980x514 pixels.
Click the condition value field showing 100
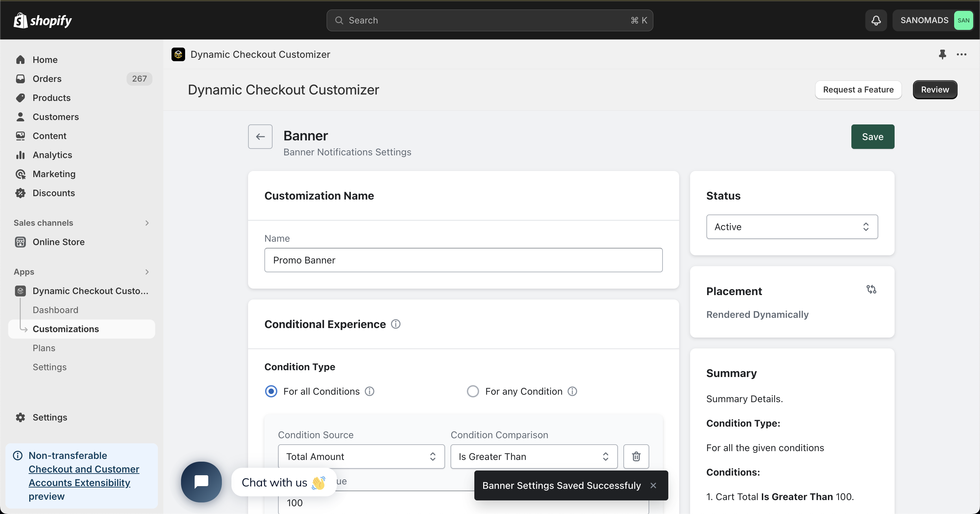click(x=463, y=502)
